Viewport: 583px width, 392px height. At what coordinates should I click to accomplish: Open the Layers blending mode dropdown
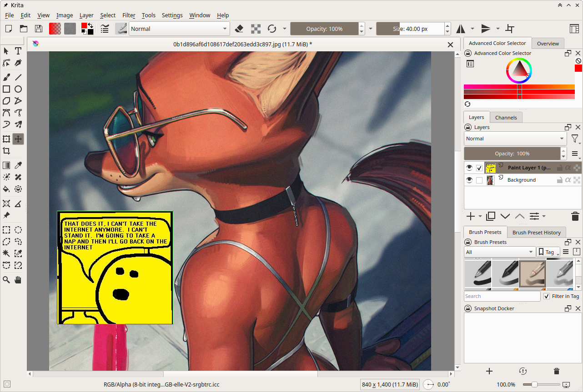tap(515, 139)
